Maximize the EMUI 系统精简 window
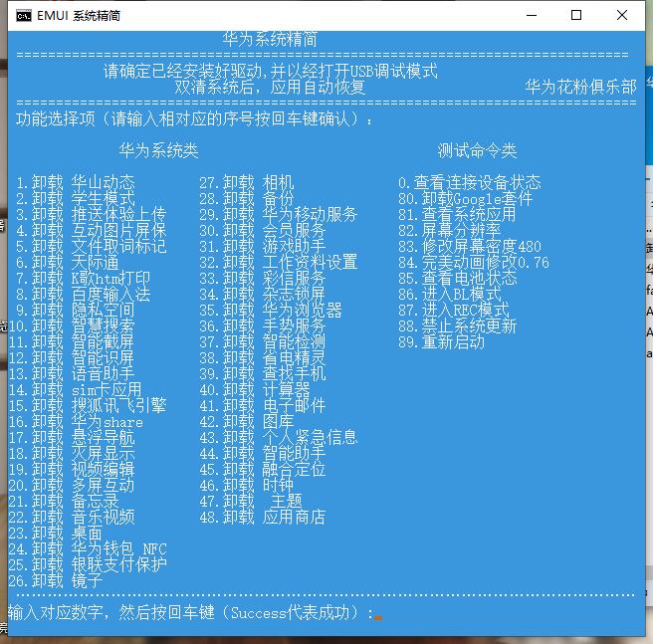The image size is (653, 644). click(x=576, y=15)
